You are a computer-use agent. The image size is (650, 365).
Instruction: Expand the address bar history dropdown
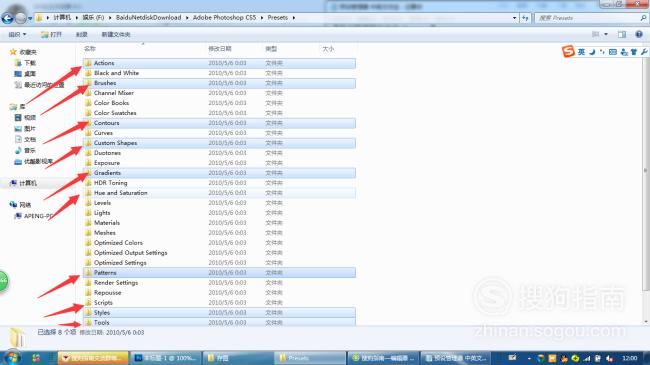[x=514, y=18]
